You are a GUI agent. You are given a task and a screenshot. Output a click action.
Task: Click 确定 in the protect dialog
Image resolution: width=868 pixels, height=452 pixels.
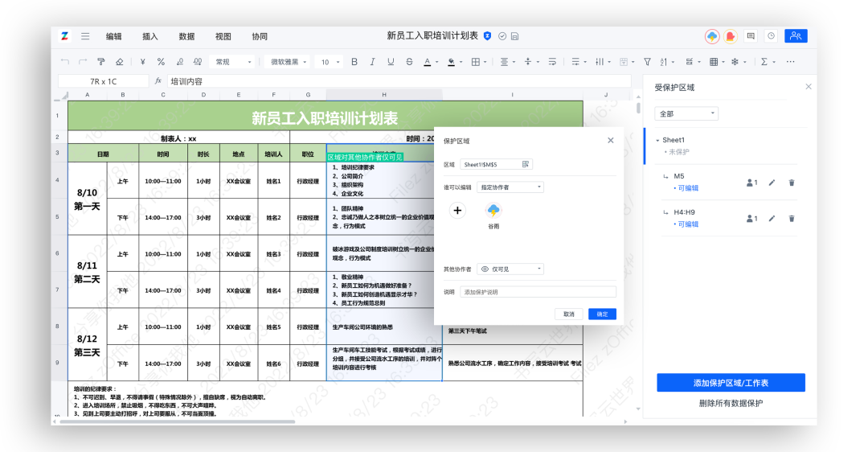(x=602, y=314)
